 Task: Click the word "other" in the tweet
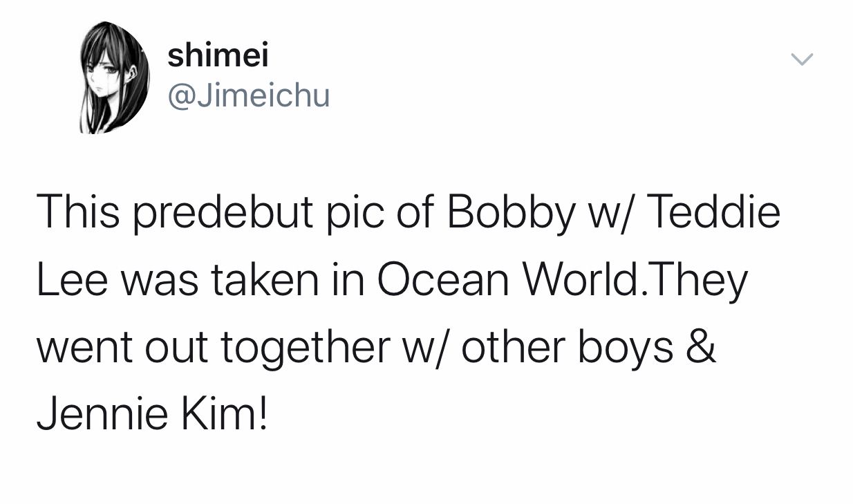point(511,346)
